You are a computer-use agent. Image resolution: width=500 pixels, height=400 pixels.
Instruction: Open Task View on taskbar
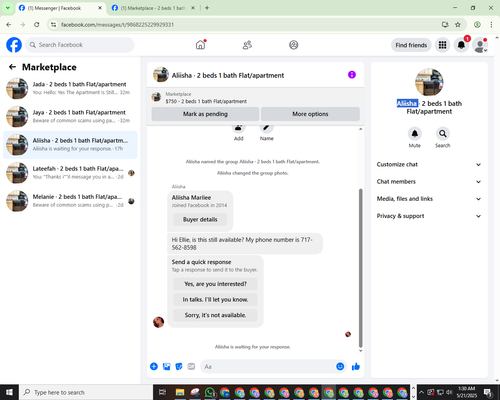tap(162, 392)
